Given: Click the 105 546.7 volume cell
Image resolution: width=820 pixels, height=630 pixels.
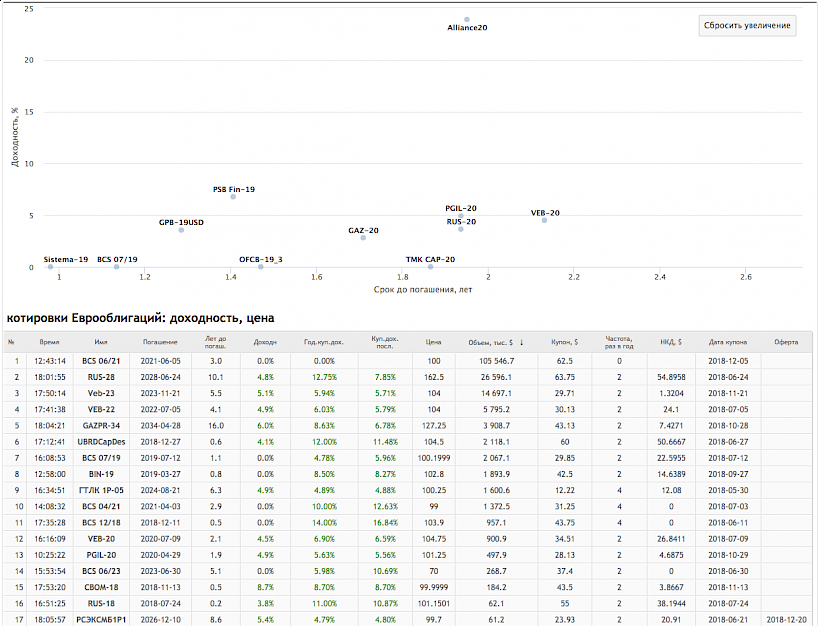Looking at the screenshot, I should click(x=496, y=361).
